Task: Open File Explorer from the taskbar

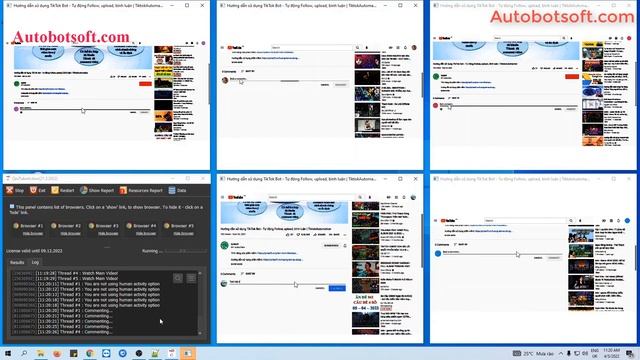Action: 40,353
